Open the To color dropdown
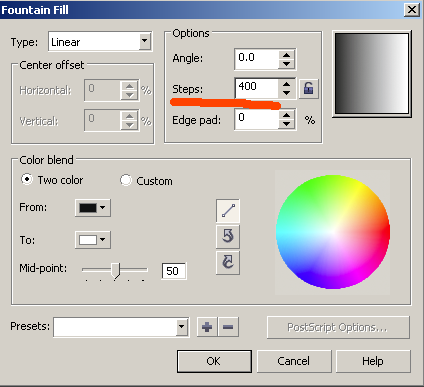This screenshot has height=387, width=424. click(x=93, y=240)
